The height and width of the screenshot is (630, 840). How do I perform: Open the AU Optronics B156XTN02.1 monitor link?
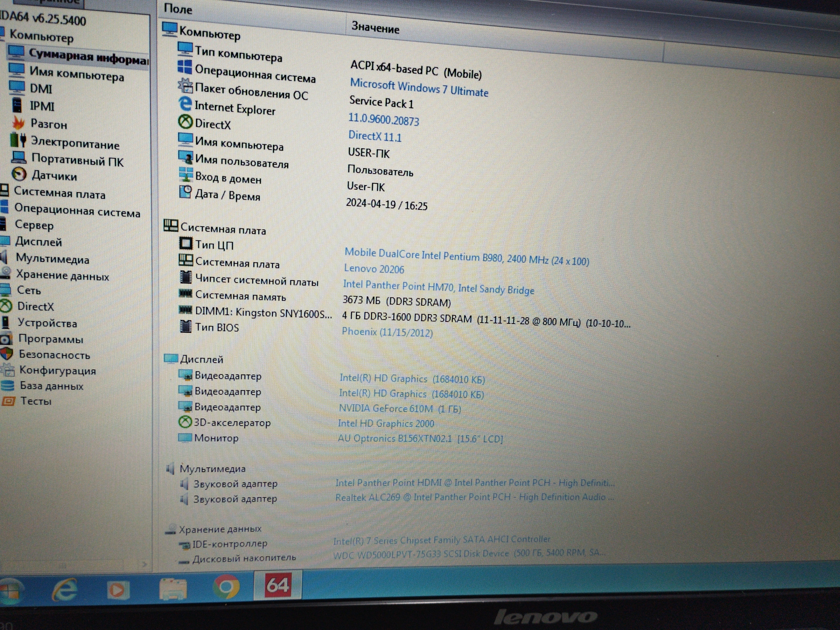click(420, 438)
